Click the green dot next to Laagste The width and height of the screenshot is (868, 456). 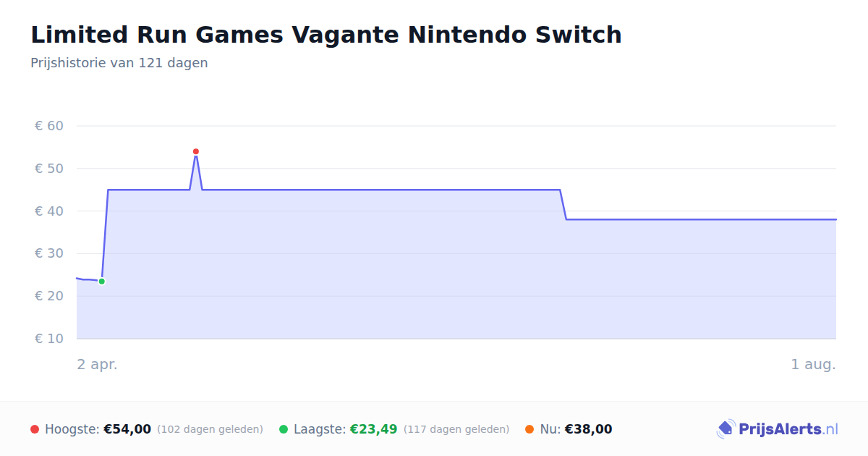284,429
